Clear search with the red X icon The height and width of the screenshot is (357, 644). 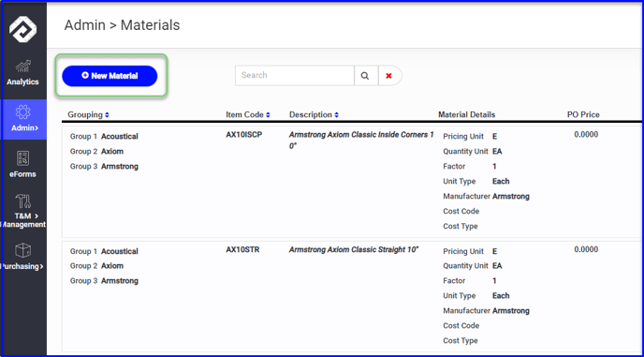pos(389,76)
